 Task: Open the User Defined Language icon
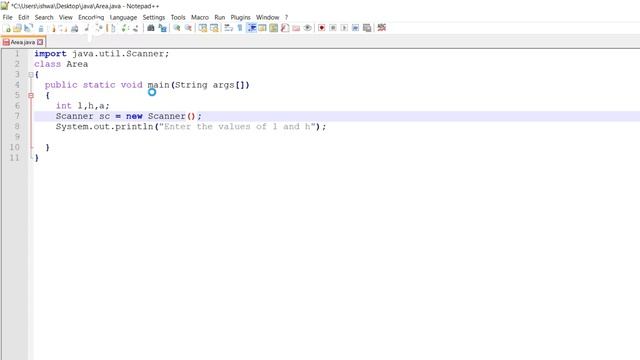pyautogui.click(x=262, y=28)
